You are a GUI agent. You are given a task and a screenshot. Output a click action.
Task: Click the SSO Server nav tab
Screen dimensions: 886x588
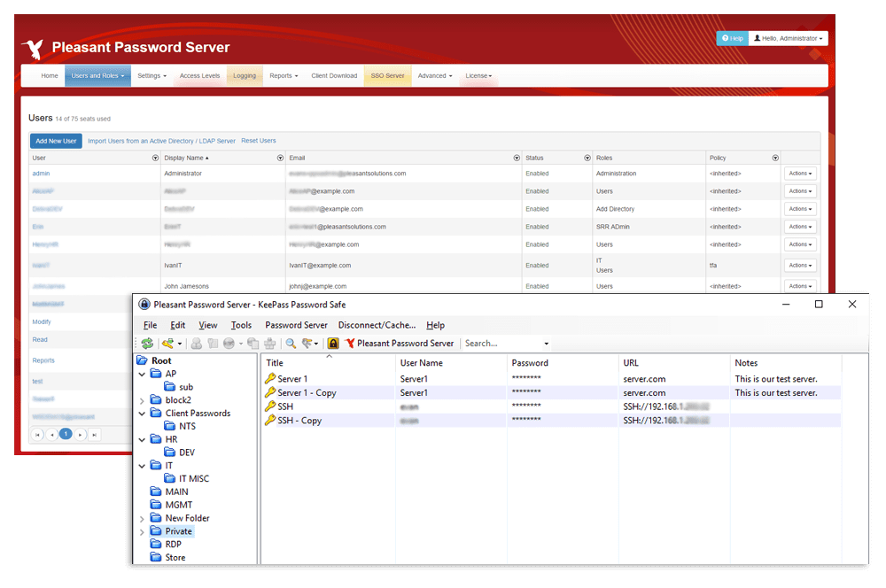(388, 75)
